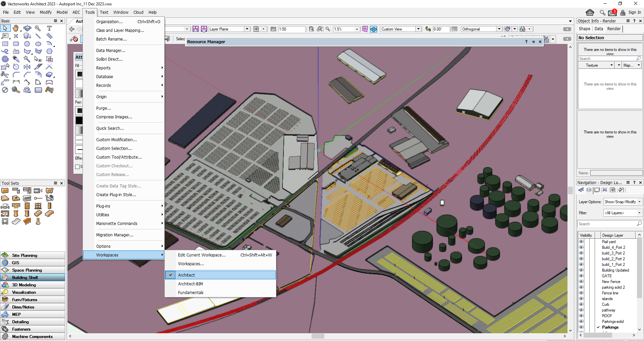
Task: Open the Layer Options dropdown
Action: coord(623,202)
